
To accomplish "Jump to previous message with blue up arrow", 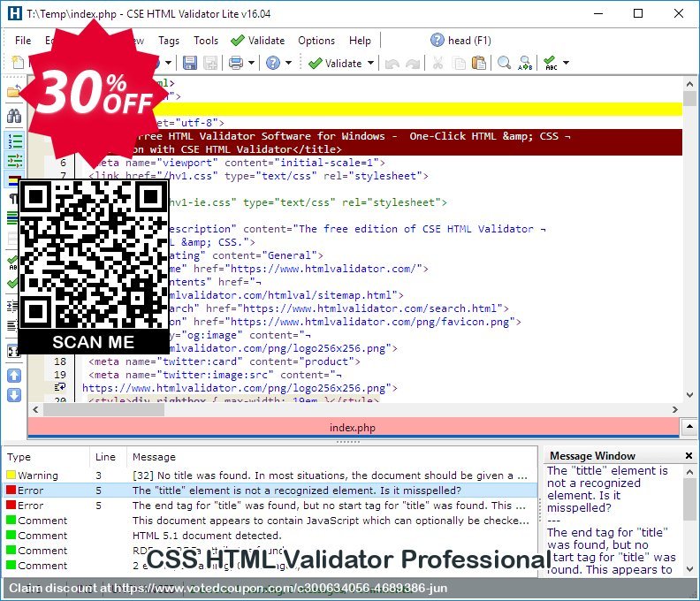I will (x=14, y=376).
